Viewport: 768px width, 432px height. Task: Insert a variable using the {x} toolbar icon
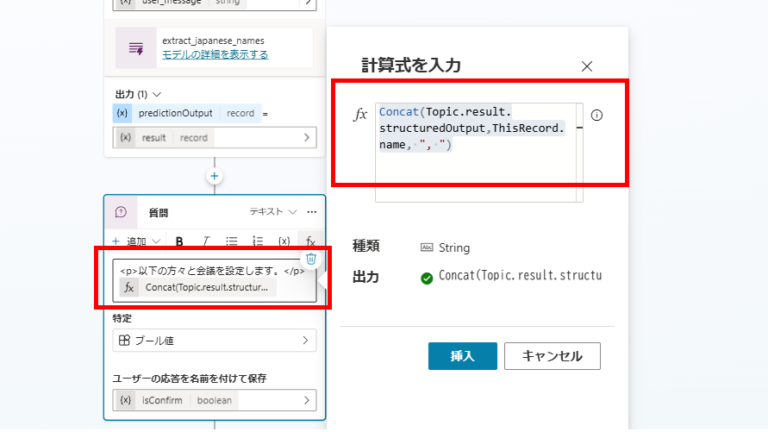point(284,241)
